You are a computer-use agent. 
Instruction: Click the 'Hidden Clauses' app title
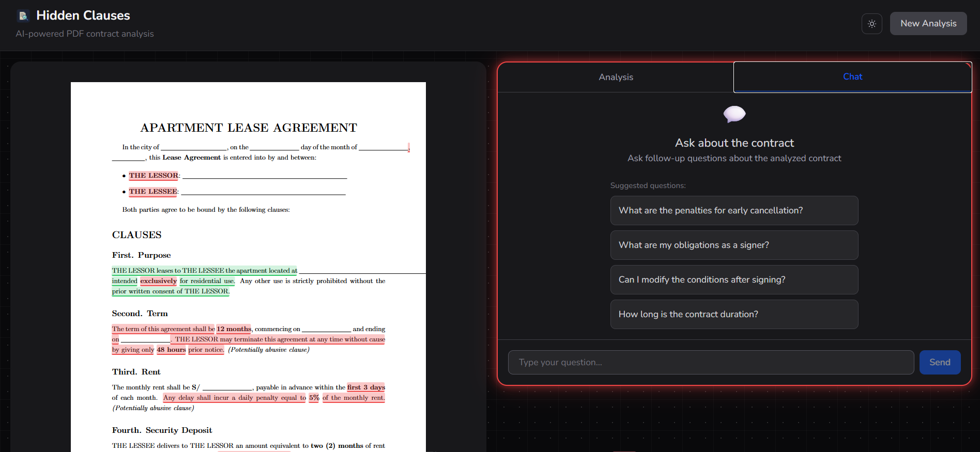coord(83,15)
